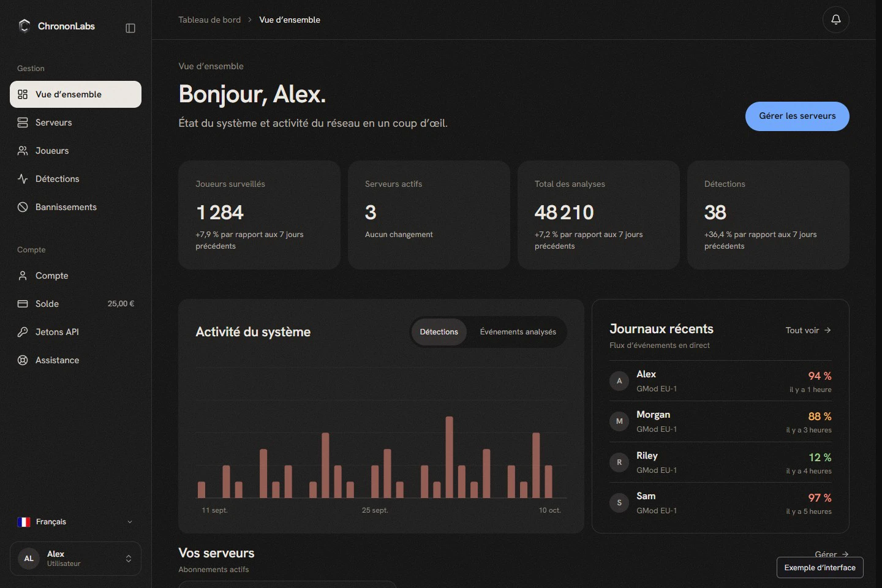
Task: Go to the Joueurs sidebar section
Action: pyautogui.click(x=75, y=151)
